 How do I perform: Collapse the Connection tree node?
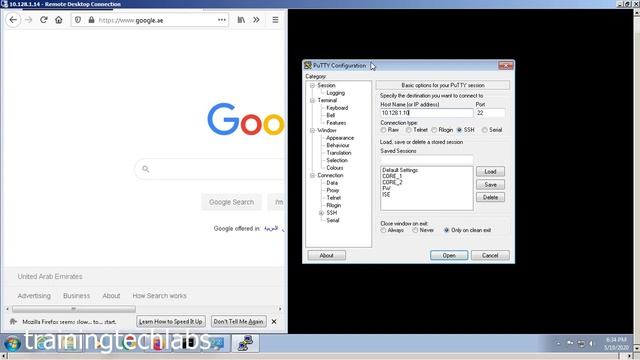[312, 175]
